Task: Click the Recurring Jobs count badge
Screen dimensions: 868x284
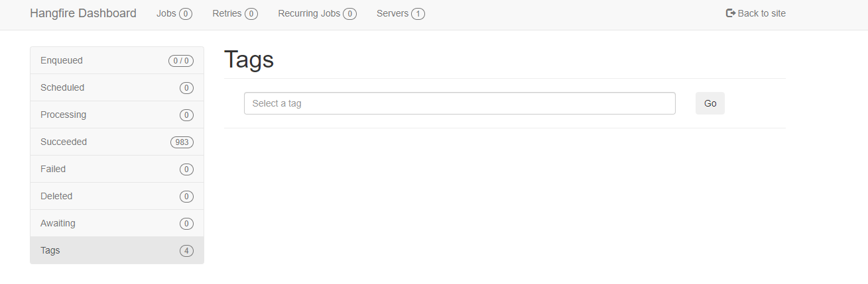Action: pyautogui.click(x=349, y=14)
